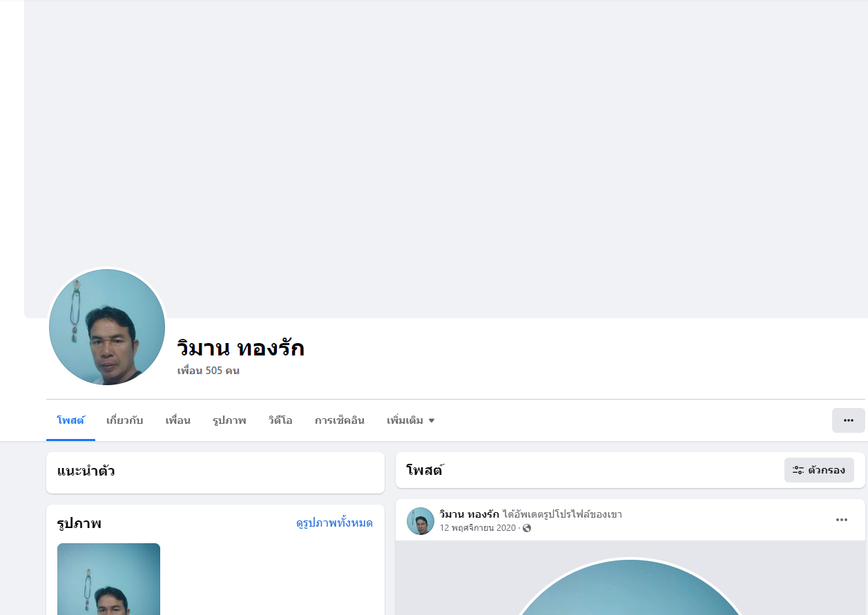Viewport: 868px width, 615px height.
Task: Click the ดูรูปภาพทั้งหมด link
Action: pos(334,523)
